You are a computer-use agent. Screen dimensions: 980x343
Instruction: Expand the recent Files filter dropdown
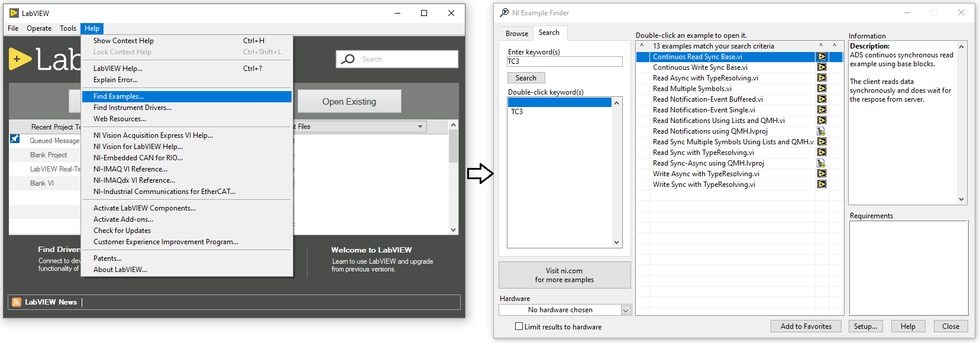420,127
